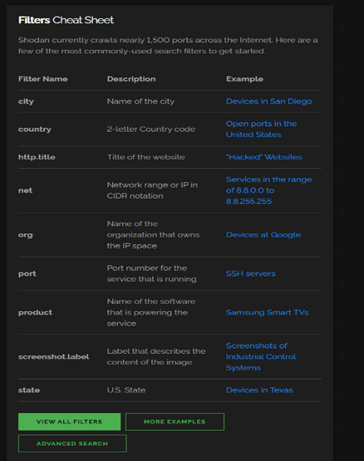Open the Samsung Smart TVs example
Viewport: 364px width, 461px height.
(x=267, y=312)
